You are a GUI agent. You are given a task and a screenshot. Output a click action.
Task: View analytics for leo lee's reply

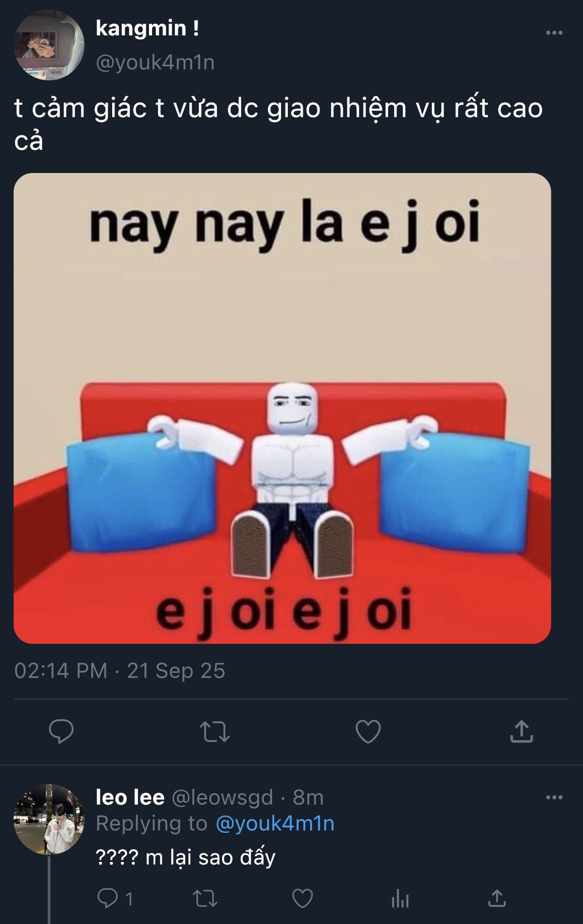(x=400, y=898)
